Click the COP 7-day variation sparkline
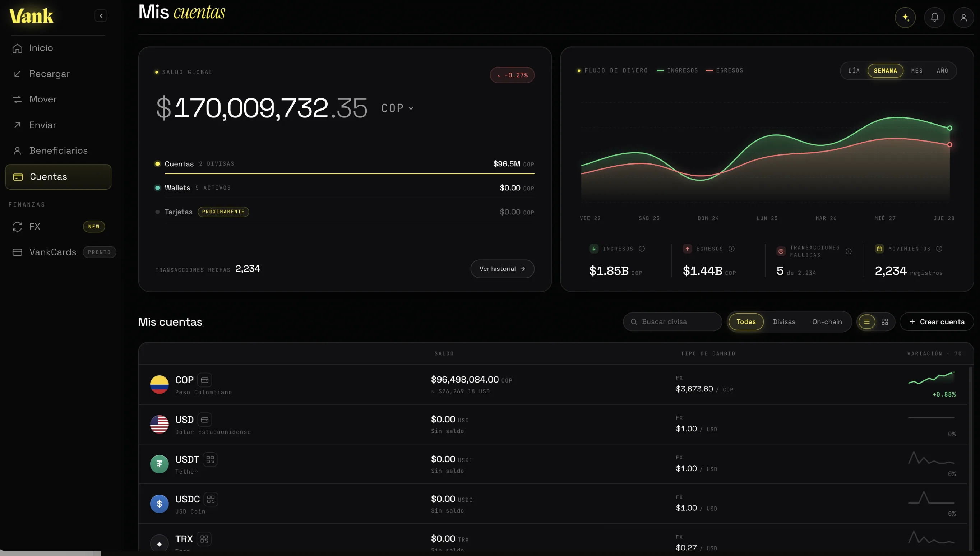980x556 pixels. [x=932, y=377]
